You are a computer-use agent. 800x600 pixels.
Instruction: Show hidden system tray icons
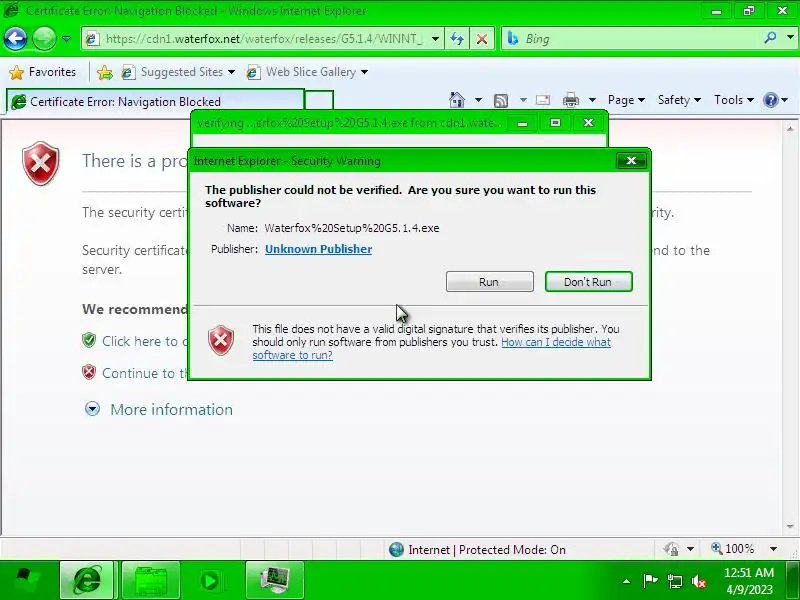(x=627, y=581)
